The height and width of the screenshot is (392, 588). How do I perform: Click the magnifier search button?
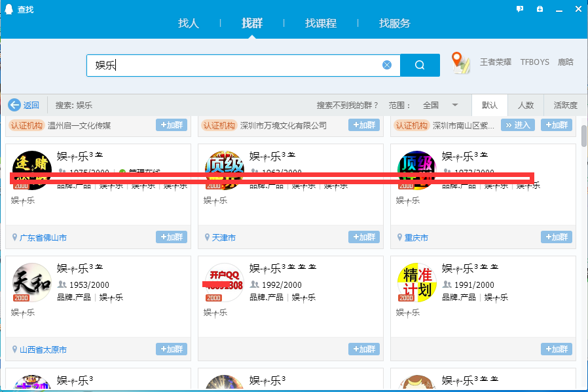[x=420, y=66]
